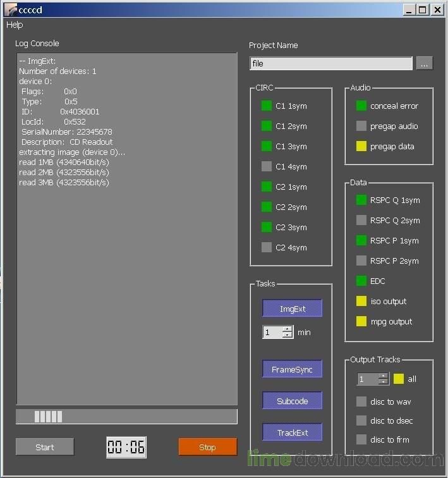448x478 pixels.
Task: Enable the C1 4sym option
Action: pyautogui.click(x=267, y=166)
